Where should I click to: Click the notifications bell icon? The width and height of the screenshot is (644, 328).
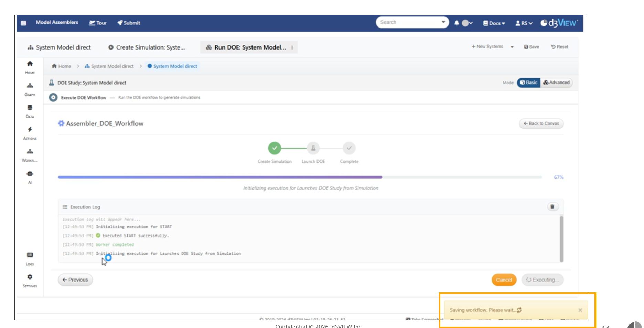[x=457, y=23]
